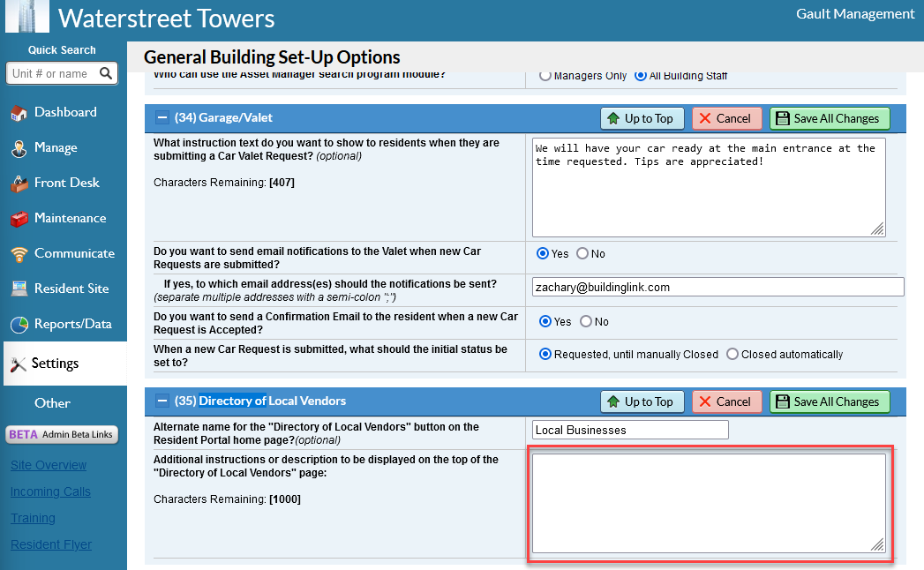Select Yes for Valet email notifications
Screen dimensions: 924x570
tap(543, 253)
